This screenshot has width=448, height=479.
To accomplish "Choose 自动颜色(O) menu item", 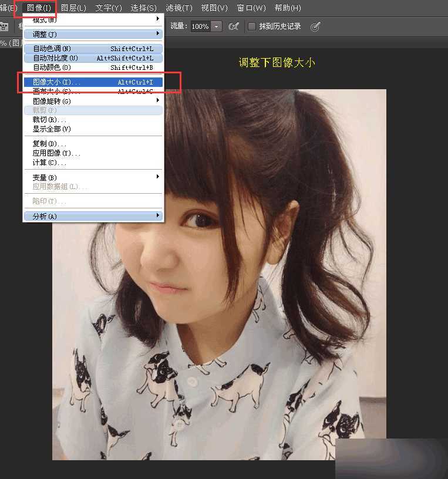I will pos(93,68).
